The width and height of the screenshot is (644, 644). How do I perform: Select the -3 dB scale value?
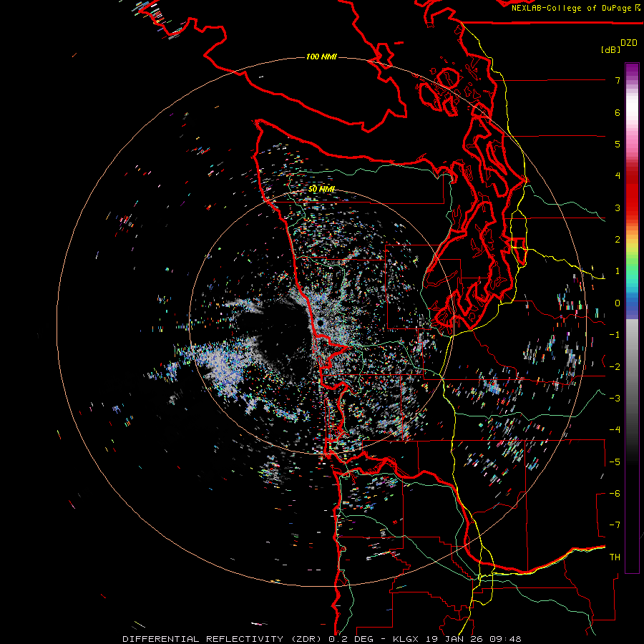[615, 399]
